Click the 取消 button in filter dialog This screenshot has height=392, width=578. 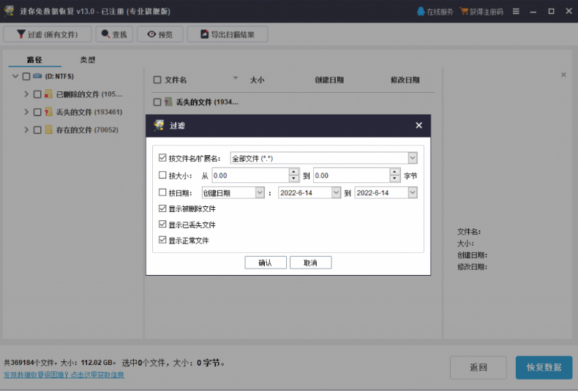(x=310, y=263)
